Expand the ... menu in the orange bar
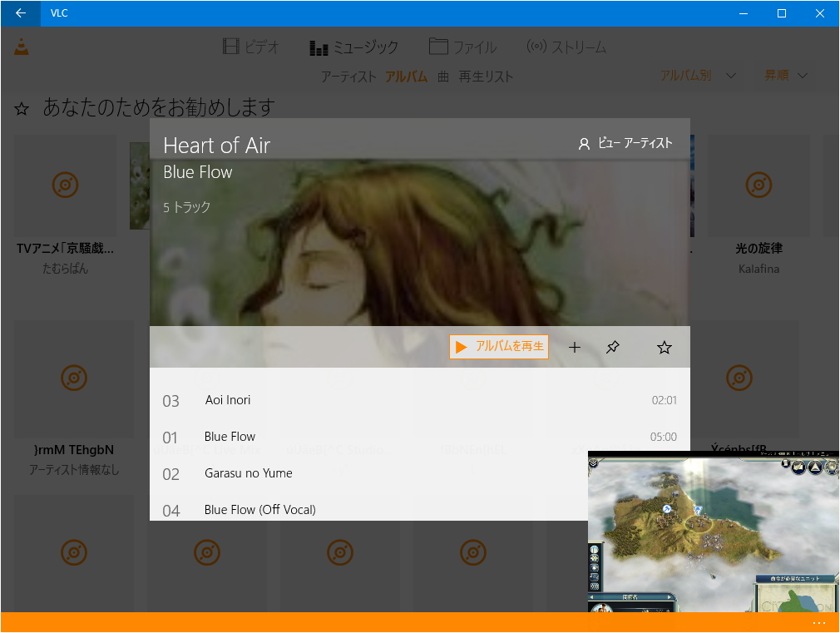 tap(818, 622)
